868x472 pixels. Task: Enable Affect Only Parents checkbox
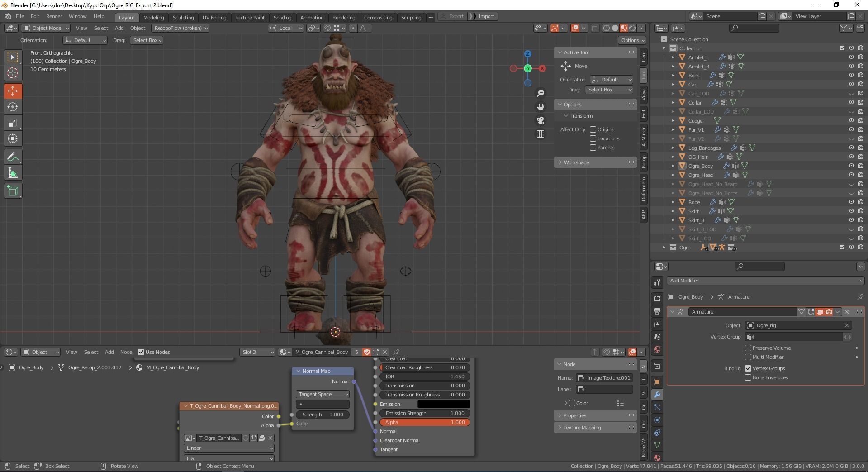[x=593, y=148]
